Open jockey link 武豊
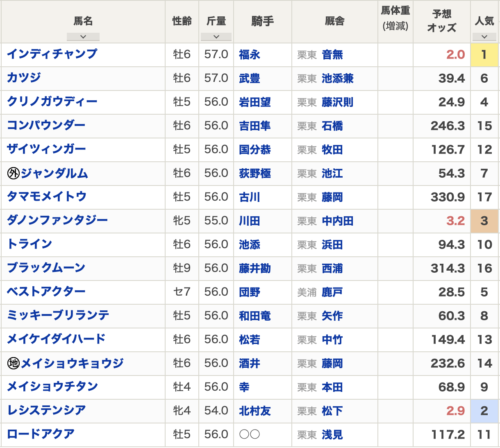 (249, 78)
